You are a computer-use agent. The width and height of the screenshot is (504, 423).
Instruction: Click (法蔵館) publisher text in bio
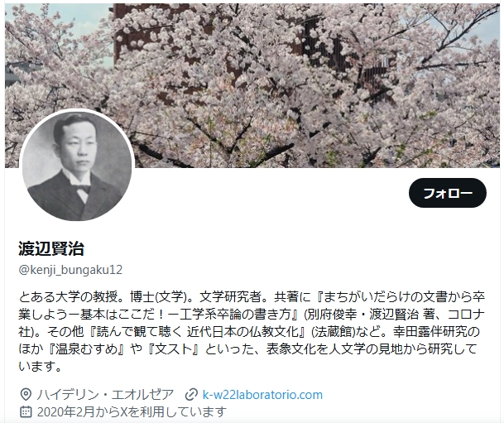click(x=334, y=332)
